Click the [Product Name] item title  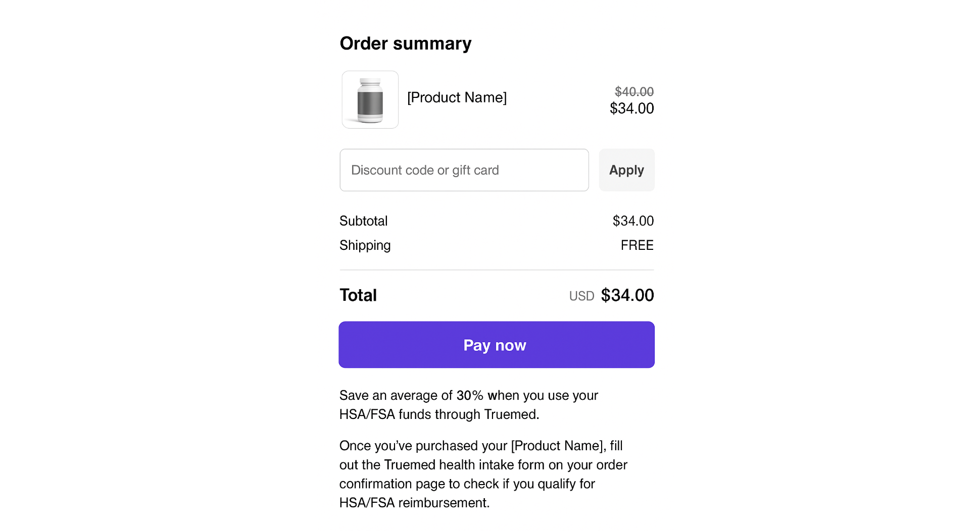point(457,97)
